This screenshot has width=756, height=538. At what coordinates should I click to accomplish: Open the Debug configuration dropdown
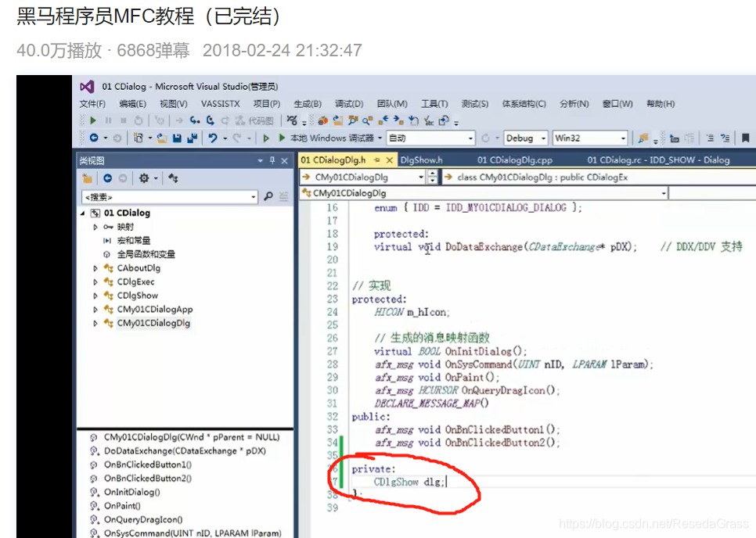point(526,138)
